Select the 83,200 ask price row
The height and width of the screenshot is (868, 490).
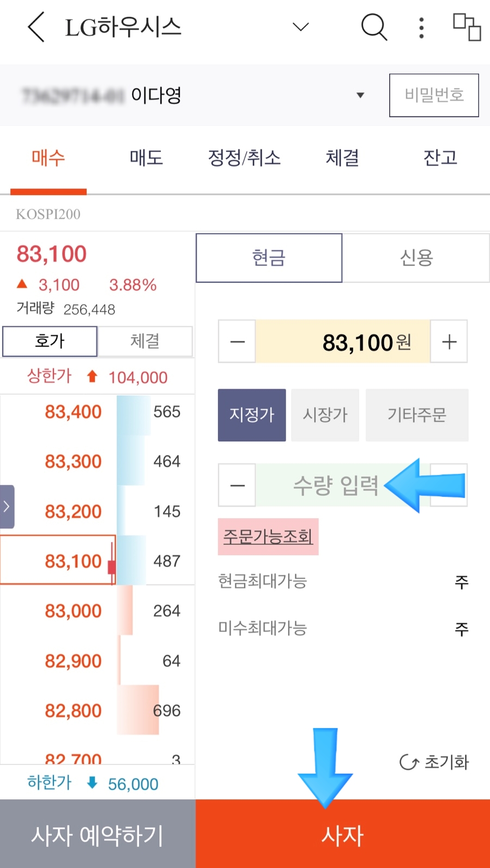coord(97,512)
